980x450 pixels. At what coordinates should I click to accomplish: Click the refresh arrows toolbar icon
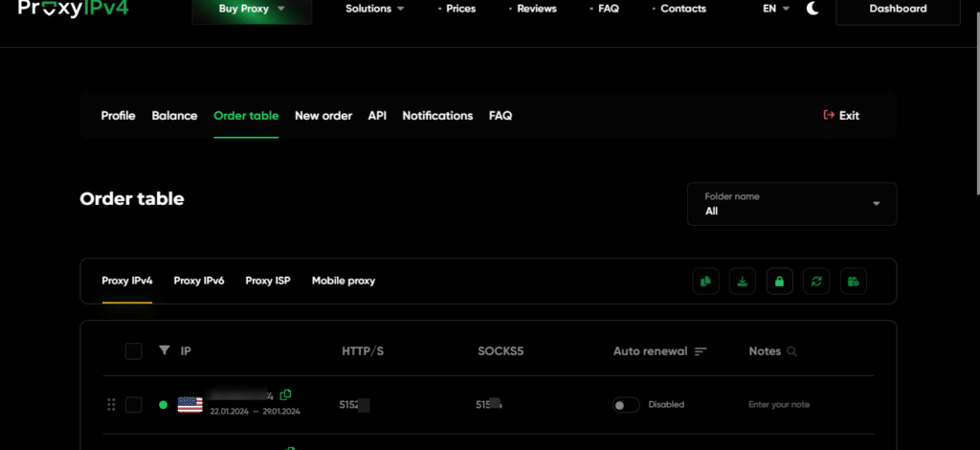[815, 281]
